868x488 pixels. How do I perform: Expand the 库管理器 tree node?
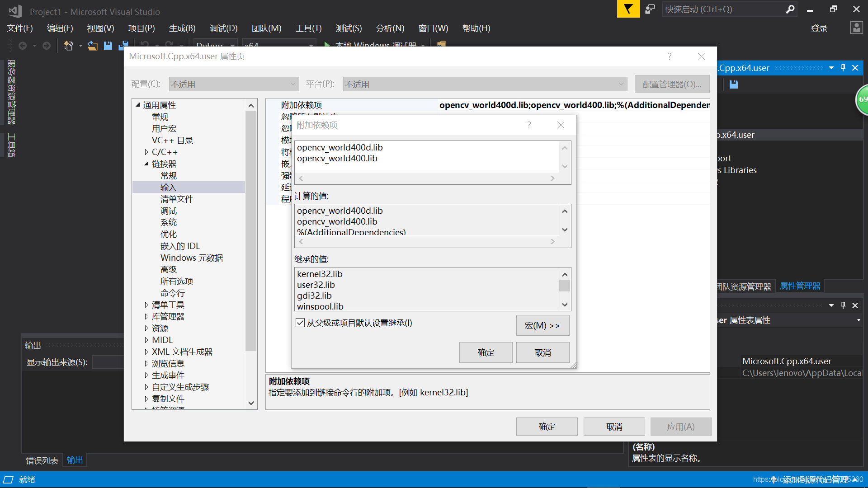click(x=146, y=316)
